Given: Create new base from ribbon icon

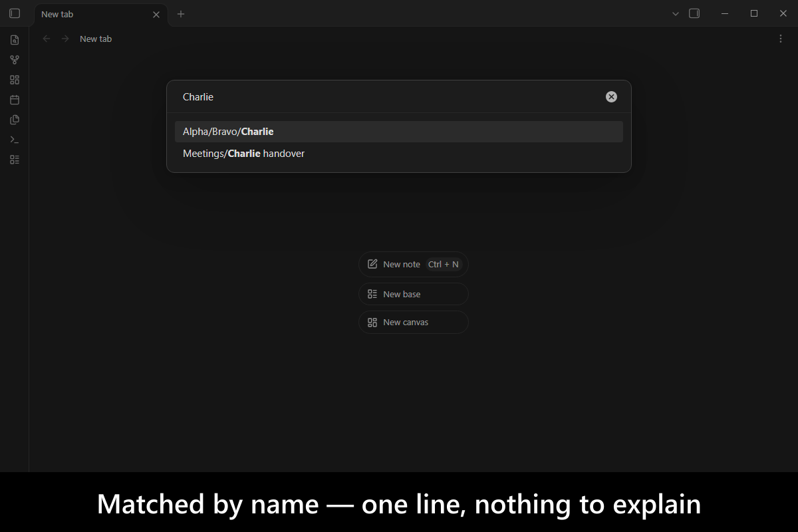Looking at the screenshot, I should click(15, 160).
